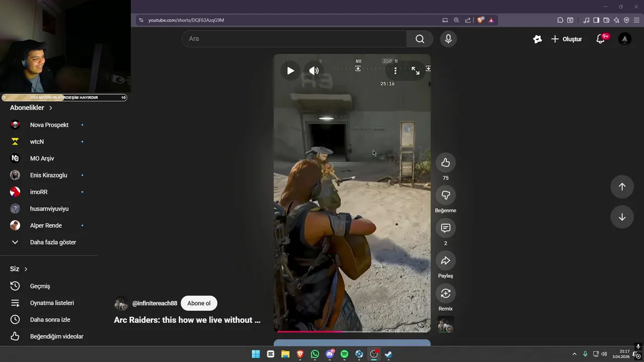Viewport: 644px width, 362px height.
Task: Open husamviyuviyu channel
Action: pos(48,209)
